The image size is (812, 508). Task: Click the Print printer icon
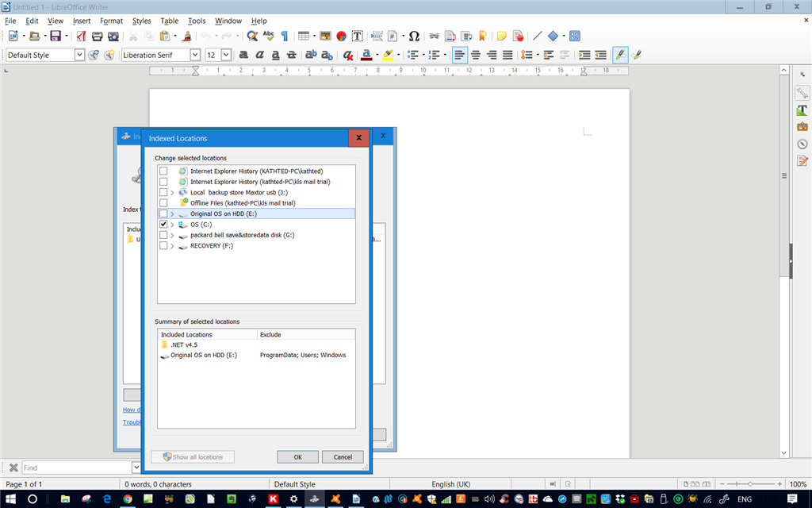tap(97, 36)
